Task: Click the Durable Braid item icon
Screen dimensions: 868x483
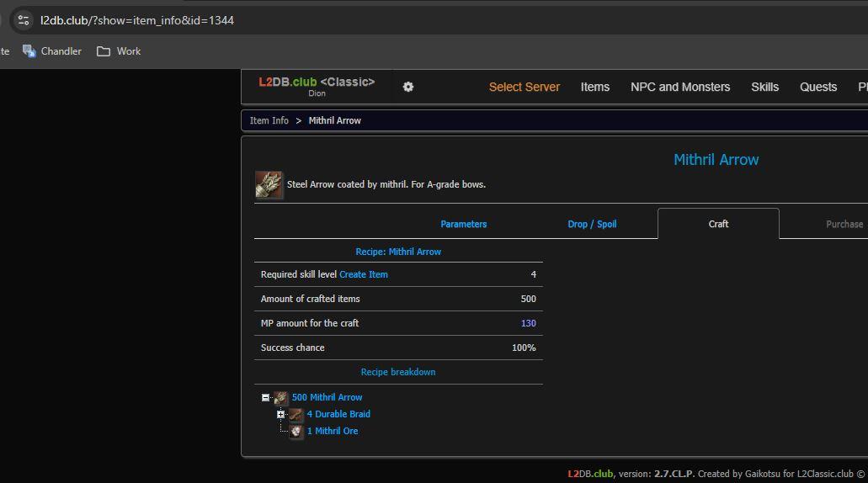Action: coord(296,415)
